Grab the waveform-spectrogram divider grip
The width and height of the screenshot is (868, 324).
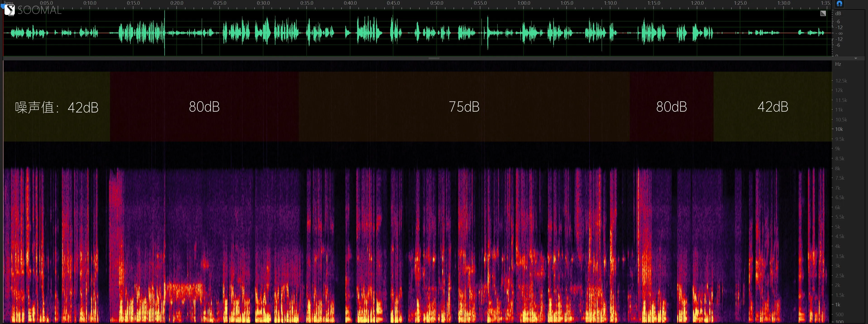click(x=434, y=58)
